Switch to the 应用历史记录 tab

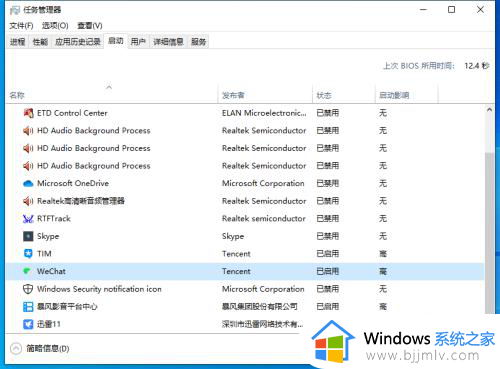coord(78,42)
